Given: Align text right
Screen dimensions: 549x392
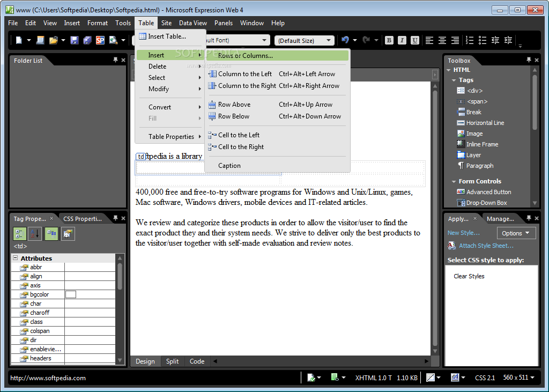Looking at the screenshot, I should pos(455,40).
